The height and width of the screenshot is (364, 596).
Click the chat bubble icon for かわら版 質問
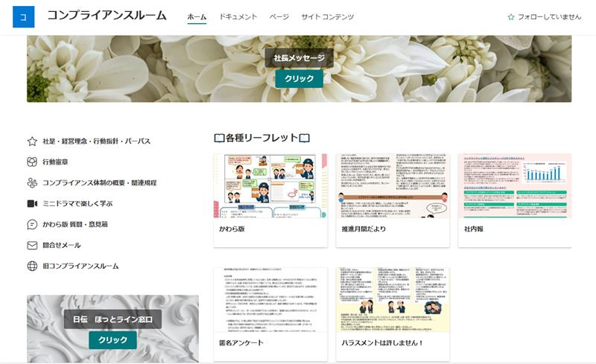click(32, 224)
